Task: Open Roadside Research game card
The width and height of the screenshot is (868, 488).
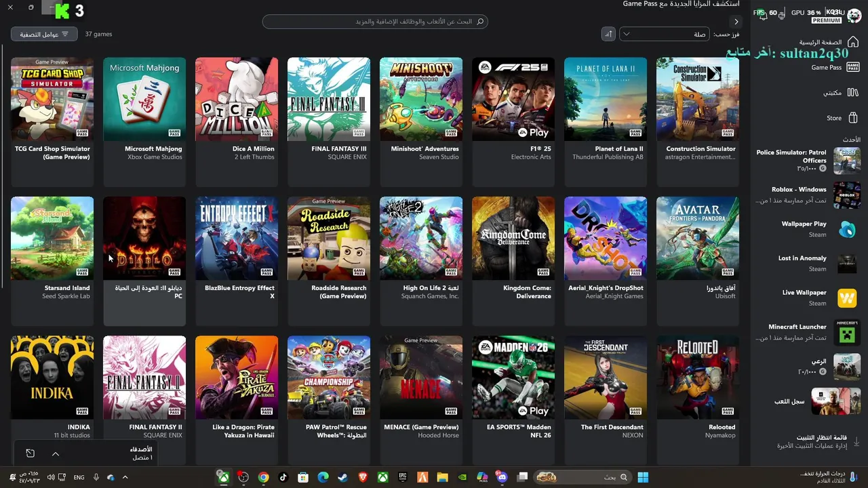Action: point(329,260)
